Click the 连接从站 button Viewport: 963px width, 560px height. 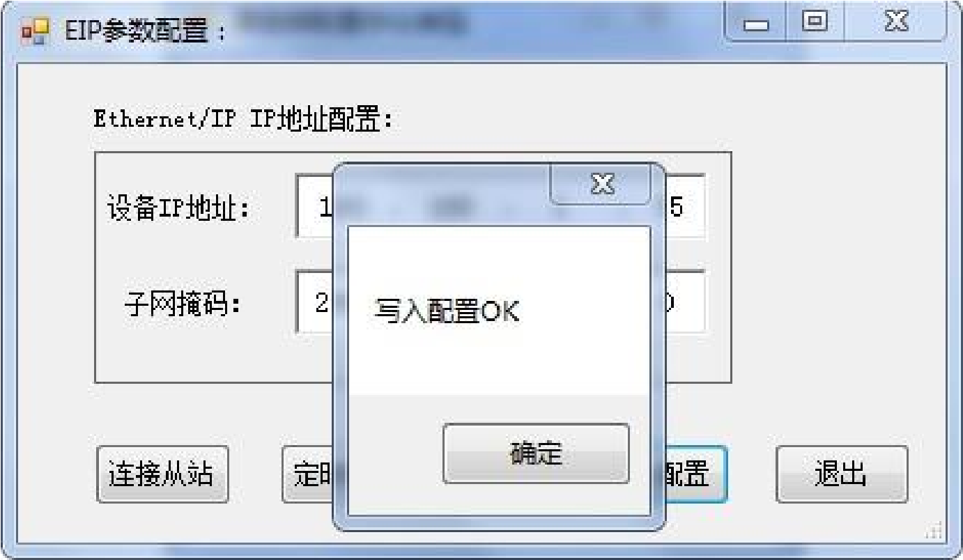162,474
